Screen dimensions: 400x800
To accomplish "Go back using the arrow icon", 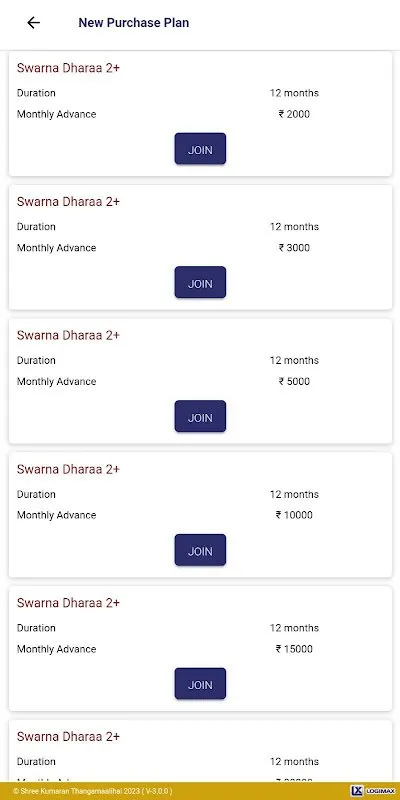I will click(34, 22).
